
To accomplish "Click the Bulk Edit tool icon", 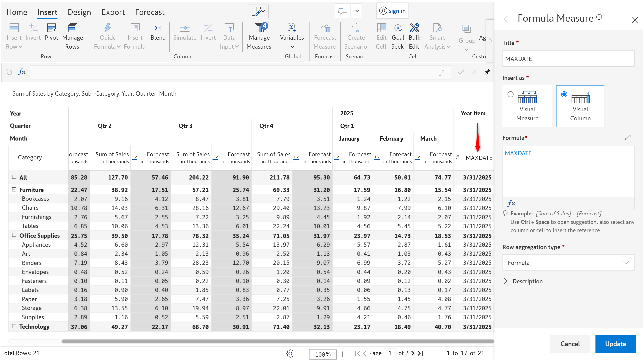I will point(414,28).
